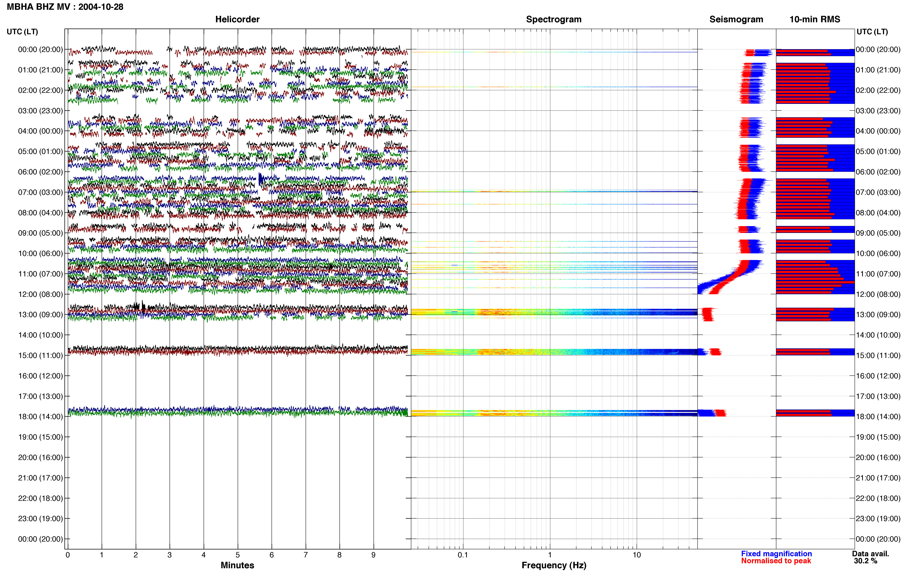This screenshot has width=924, height=578.
Task: Click left time label '22:00 (18:00)'
Action: coord(41,498)
